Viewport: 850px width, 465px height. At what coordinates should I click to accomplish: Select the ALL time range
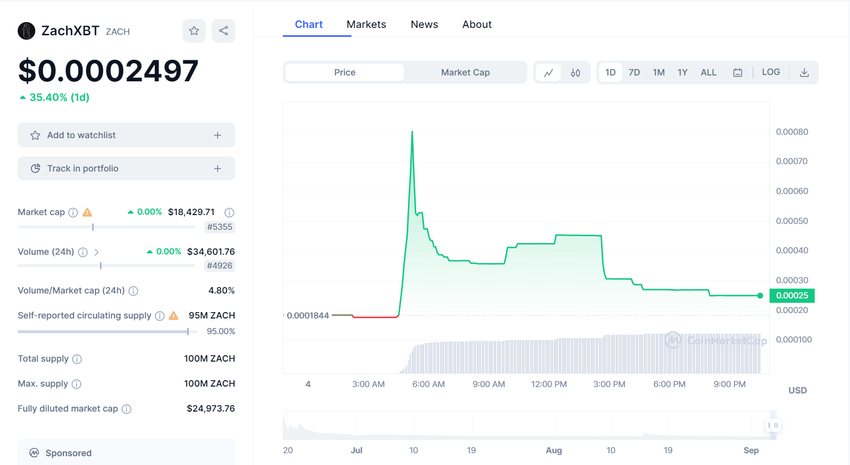pos(708,73)
